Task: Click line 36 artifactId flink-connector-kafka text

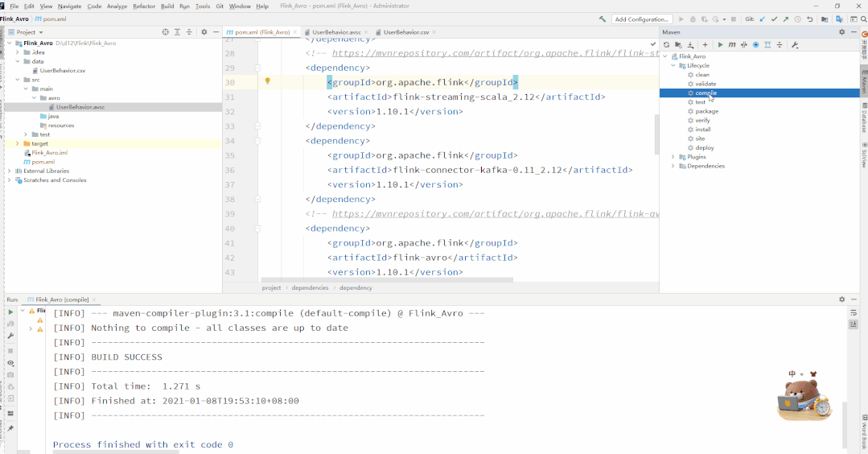Action: point(478,170)
